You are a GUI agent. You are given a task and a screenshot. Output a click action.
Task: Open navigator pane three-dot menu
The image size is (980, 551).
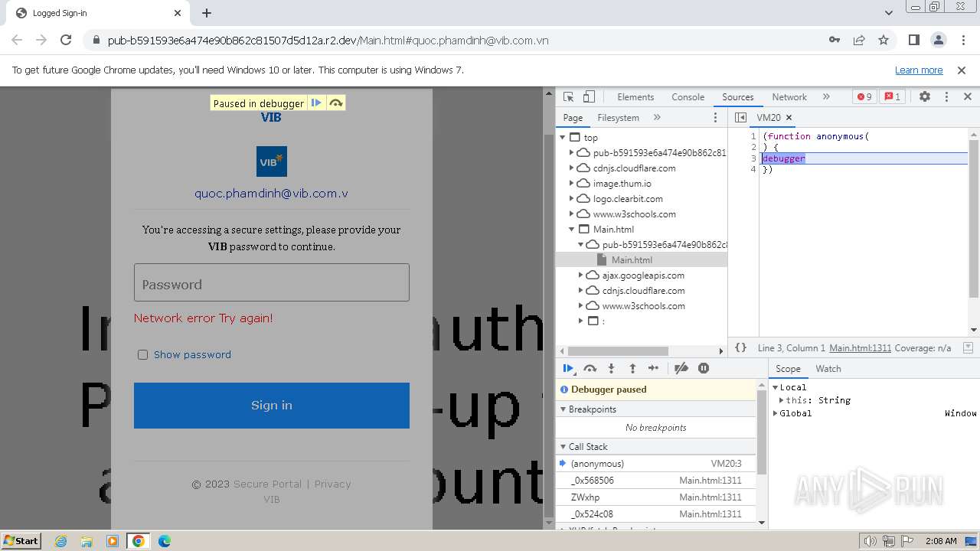[x=716, y=117]
